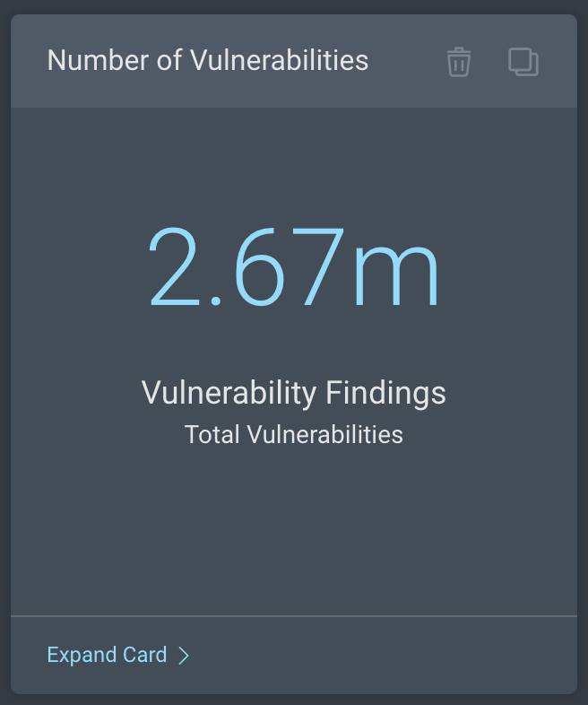Open the Expand Card link

[108, 656]
